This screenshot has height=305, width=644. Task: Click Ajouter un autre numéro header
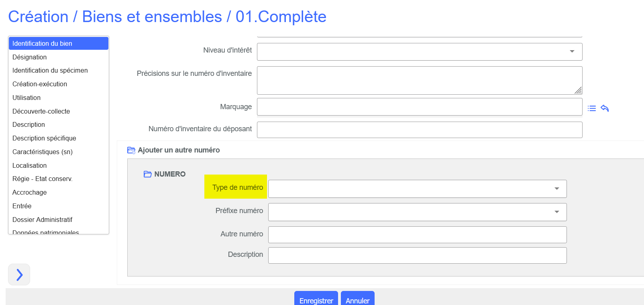point(179,150)
